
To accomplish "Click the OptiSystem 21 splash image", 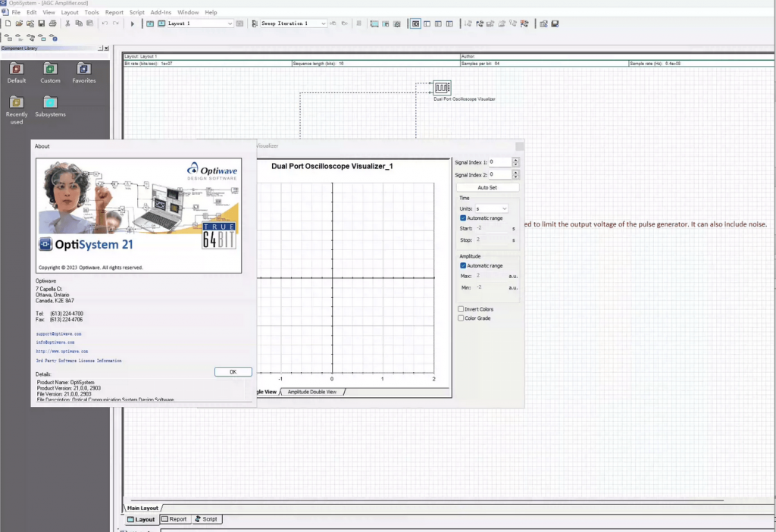I will [x=139, y=215].
